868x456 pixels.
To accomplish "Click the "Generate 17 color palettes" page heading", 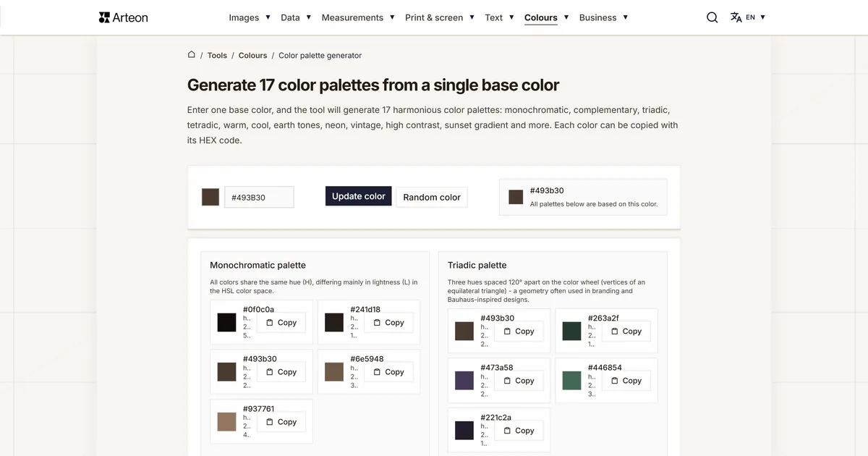I will (x=373, y=85).
